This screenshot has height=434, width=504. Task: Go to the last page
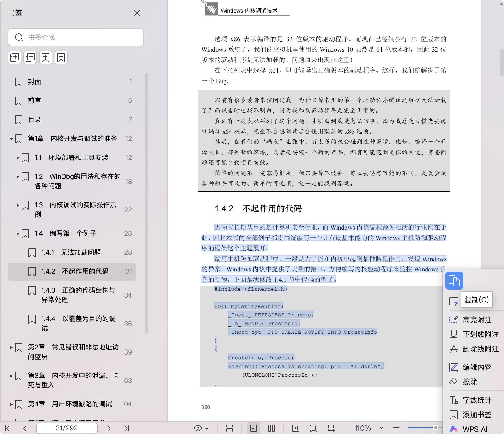127,428
